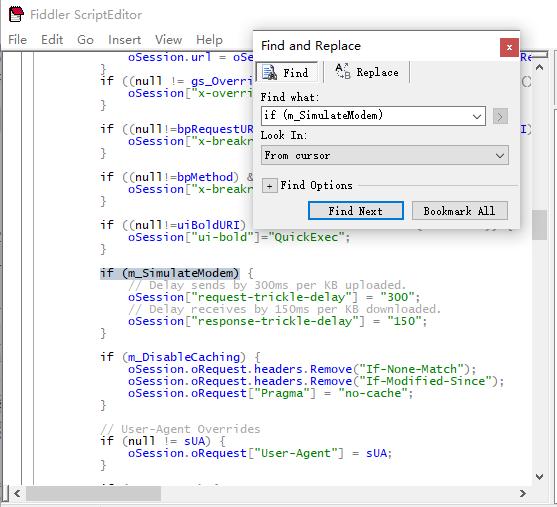Click the 'Delay sends by 300ms' comment

(267, 285)
